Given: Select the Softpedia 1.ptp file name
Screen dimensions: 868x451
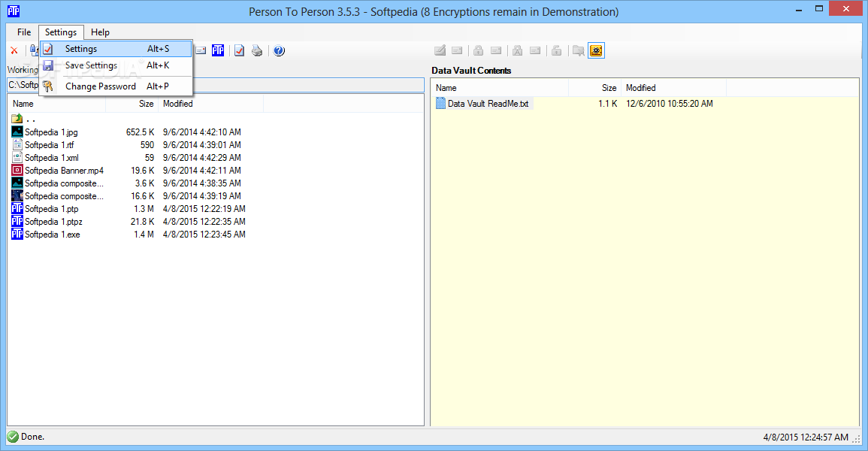Looking at the screenshot, I should tap(52, 209).
